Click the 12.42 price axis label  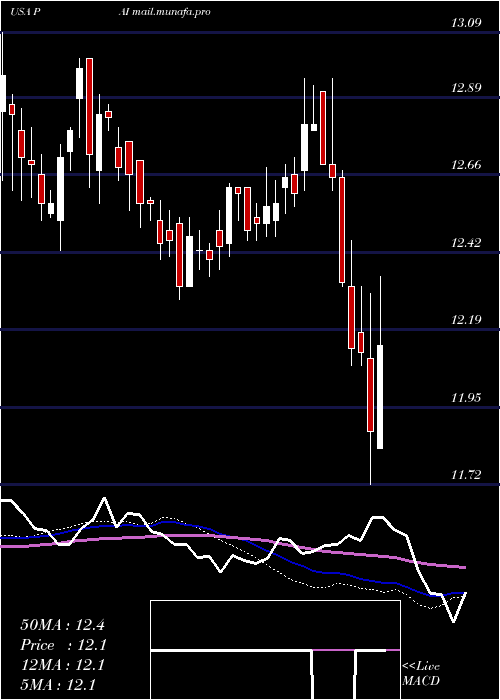click(466, 243)
